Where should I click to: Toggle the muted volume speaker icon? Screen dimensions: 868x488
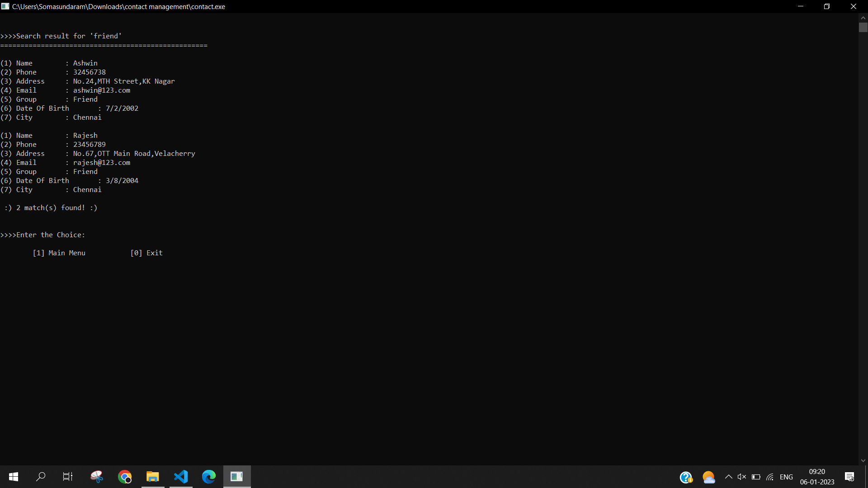coord(742,477)
